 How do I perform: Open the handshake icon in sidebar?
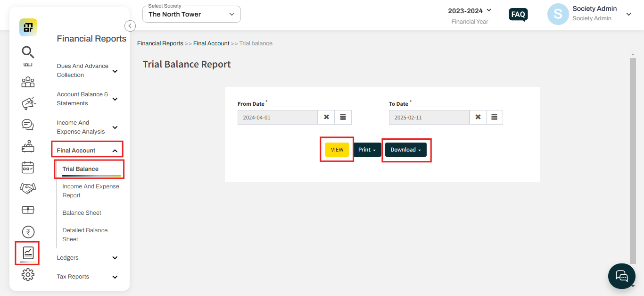click(28, 188)
